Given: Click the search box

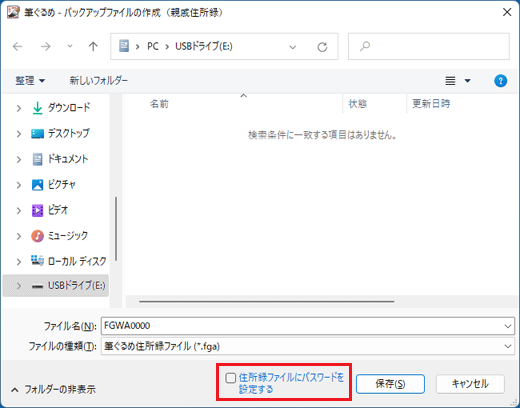Looking at the screenshot, I should coord(429,46).
